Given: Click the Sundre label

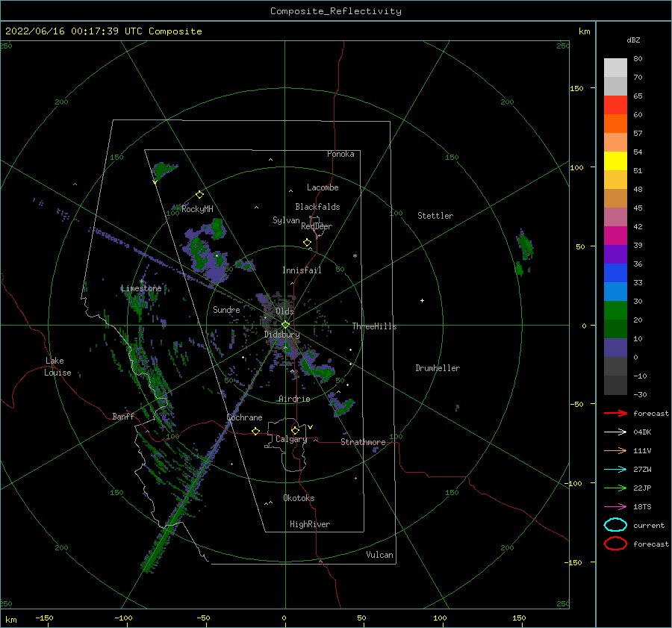Looking at the screenshot, I should [x=226, y=309].
